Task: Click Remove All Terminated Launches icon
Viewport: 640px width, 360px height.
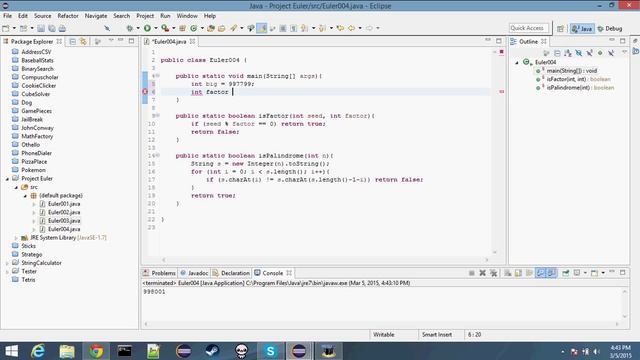Action: tap(493, 273)
